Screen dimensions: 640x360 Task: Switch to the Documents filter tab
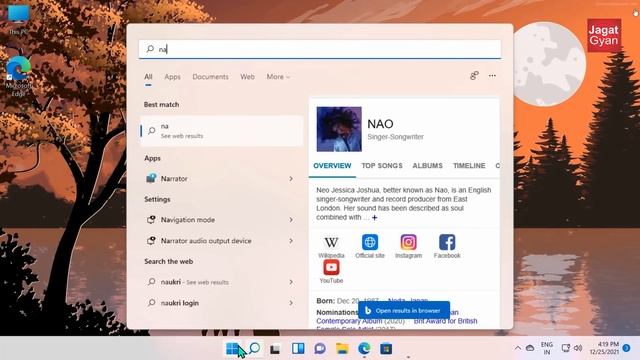coord(210,77)
